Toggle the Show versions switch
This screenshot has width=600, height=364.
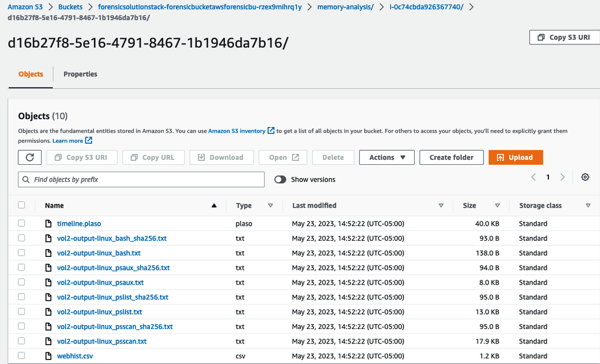tap(280, 179)
